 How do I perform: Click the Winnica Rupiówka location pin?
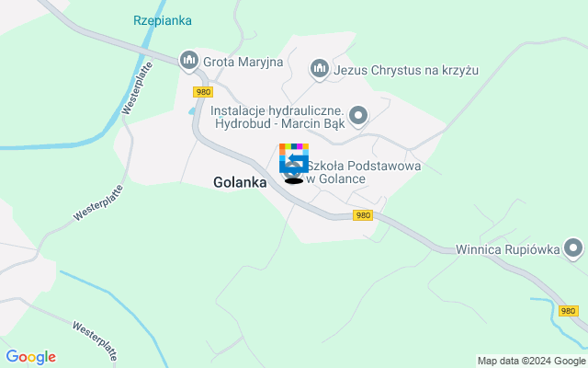pos(573,249)
